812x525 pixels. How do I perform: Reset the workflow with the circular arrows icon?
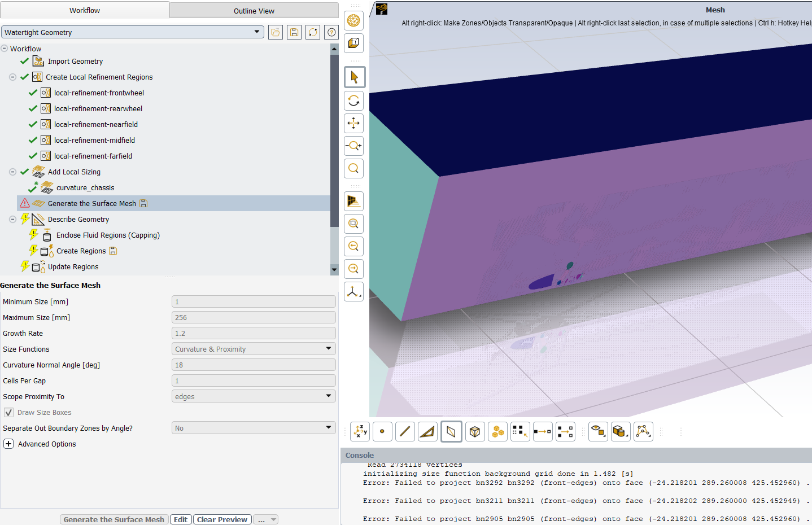coord(313,32)
